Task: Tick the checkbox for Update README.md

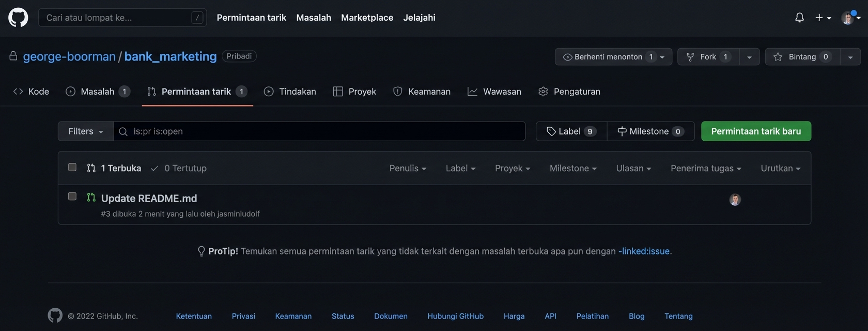Action: click(x=72, y=196)
